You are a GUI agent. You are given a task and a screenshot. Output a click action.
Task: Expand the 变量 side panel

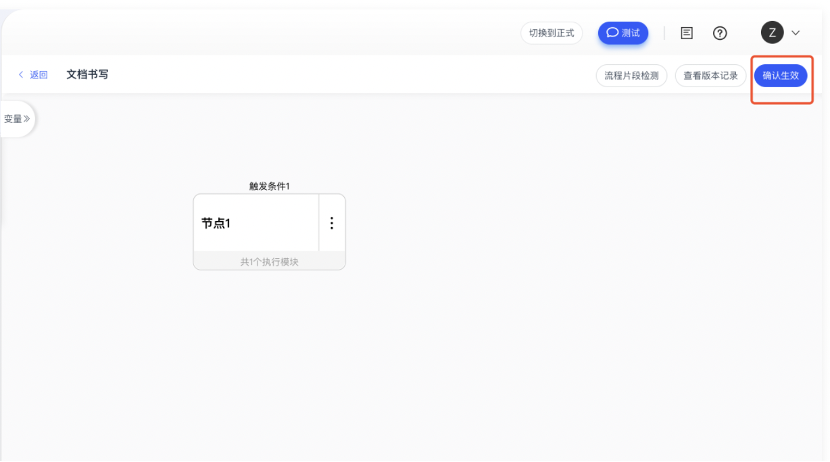[x=16, y=119]
